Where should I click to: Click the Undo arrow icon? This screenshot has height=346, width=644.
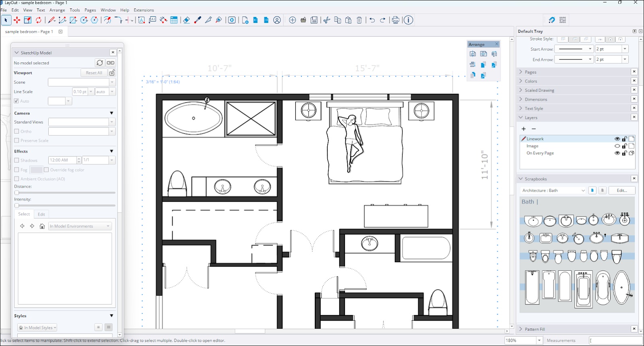pyautogui.click(x=372, y=20)
